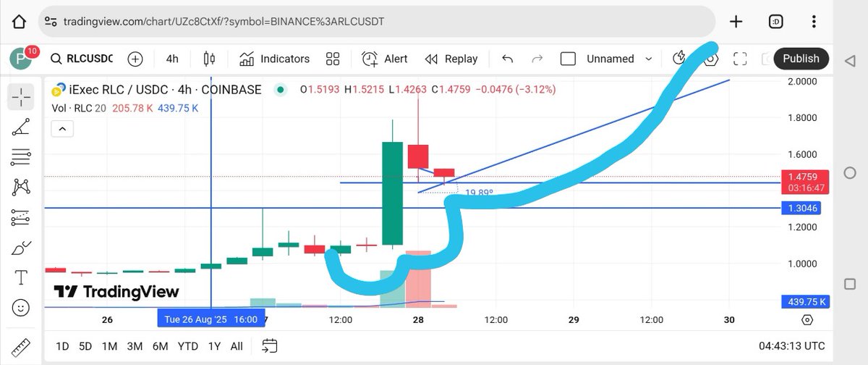Set range to 3M

134,346
